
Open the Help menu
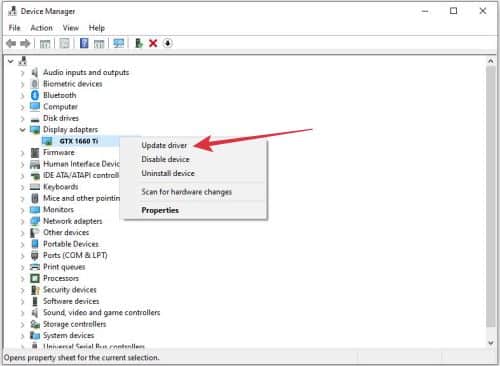coord(97,28)
